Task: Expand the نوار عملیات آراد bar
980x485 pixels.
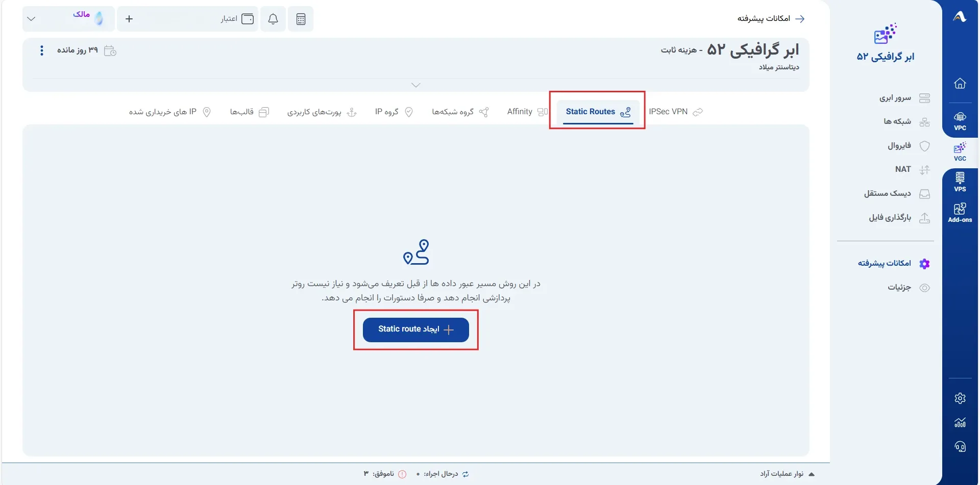Action: click(x=787, y=474)
